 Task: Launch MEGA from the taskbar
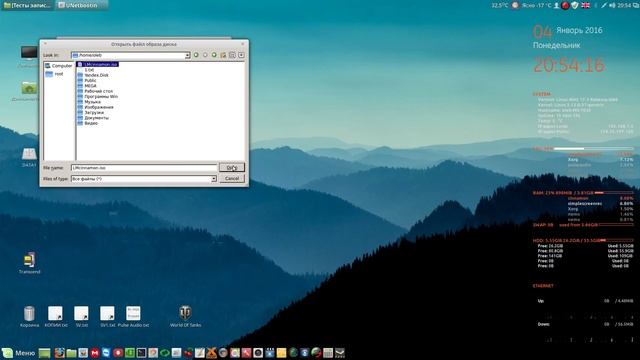[x=95, y=353]
